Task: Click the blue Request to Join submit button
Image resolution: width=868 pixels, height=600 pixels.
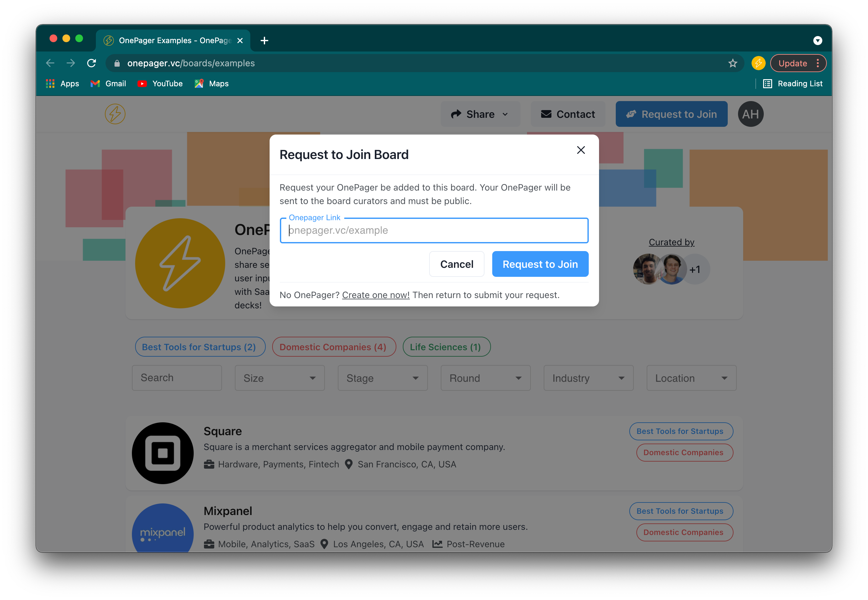Action: pos(540,264)
